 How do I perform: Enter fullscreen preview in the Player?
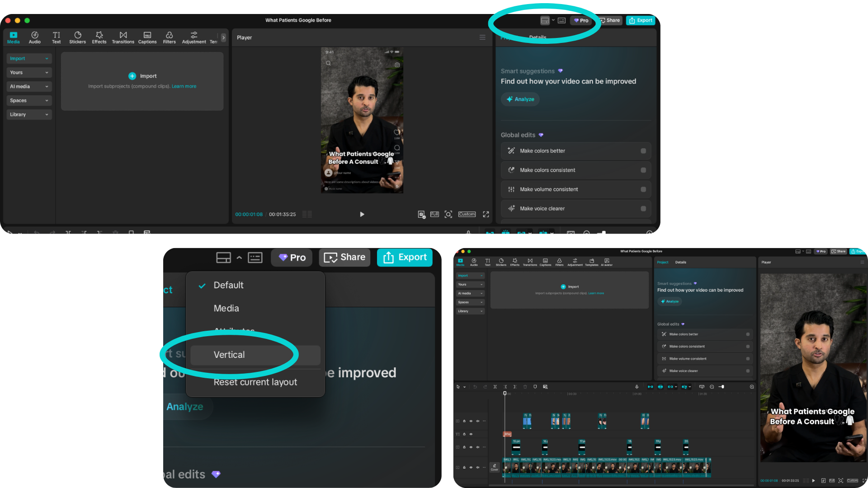pyautogui.click(x=486, y=214)
